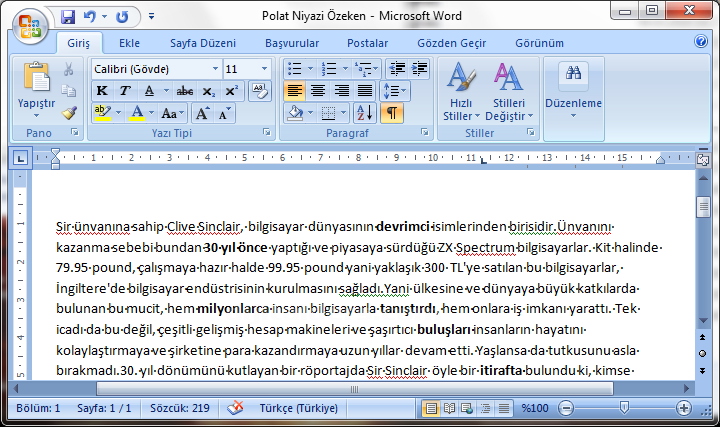
Task: Open the Paragraf dialog launcher
Action: (425, 132)
